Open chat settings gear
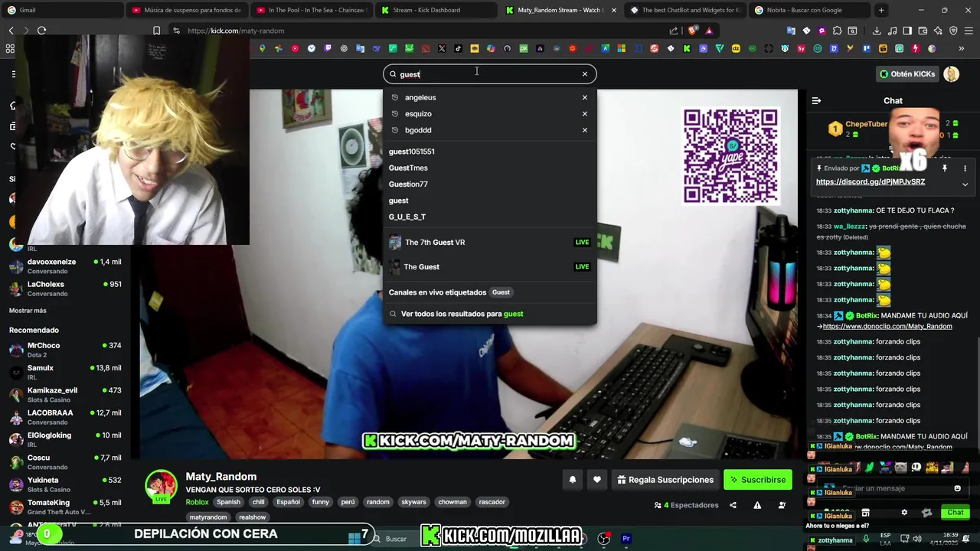 point(904,513)
